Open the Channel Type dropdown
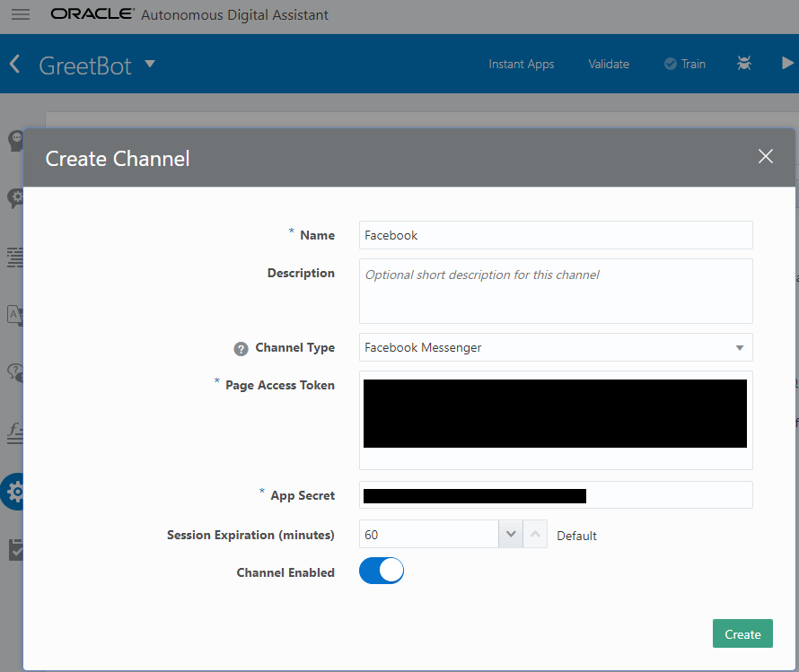 click(x=556, y=347)
